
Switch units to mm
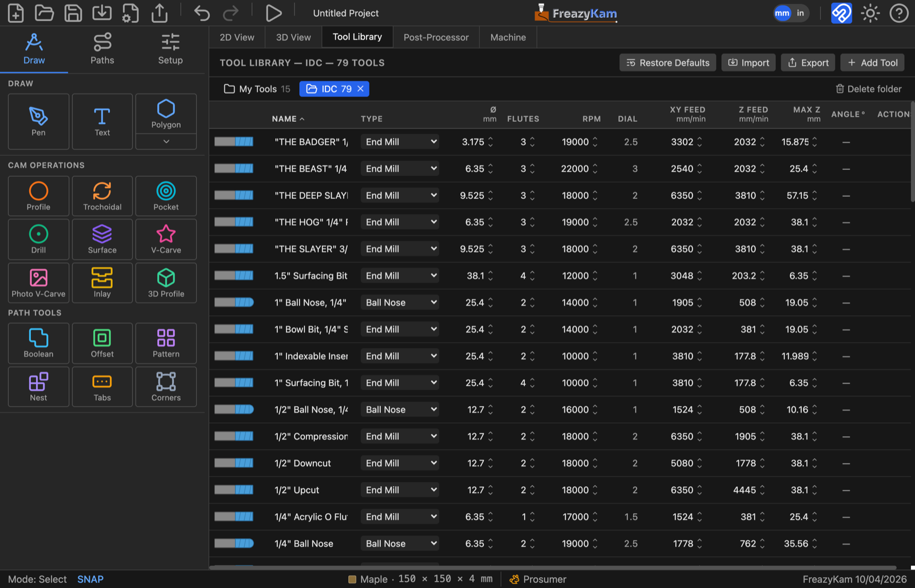pos(782,13)
